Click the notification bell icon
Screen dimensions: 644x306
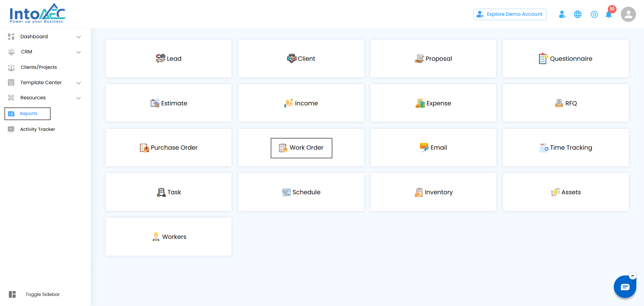click(608, 14)
